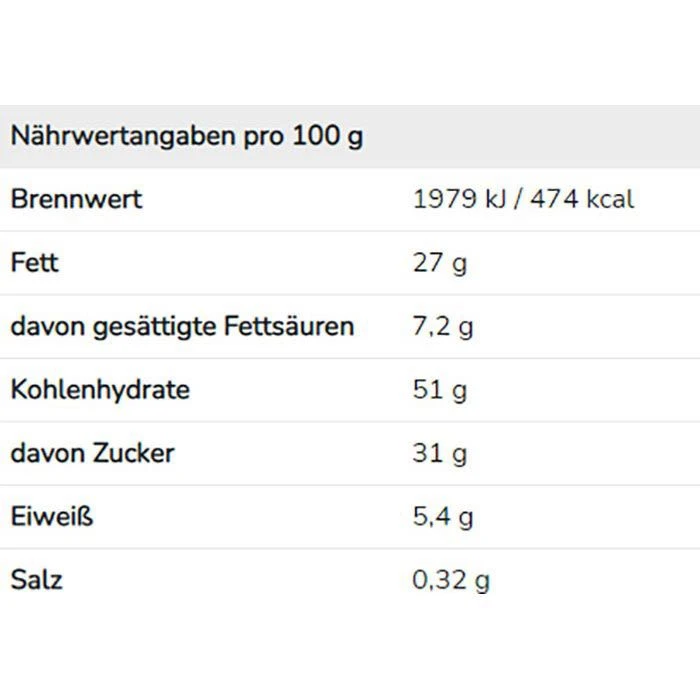
Task: Click the 51 g carbohydrate value
Action: (440, 389)
